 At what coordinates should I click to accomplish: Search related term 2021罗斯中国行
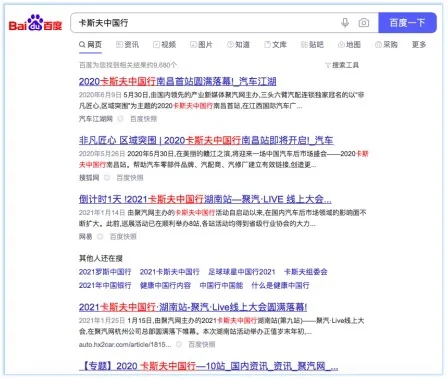[x=105, y=272]
